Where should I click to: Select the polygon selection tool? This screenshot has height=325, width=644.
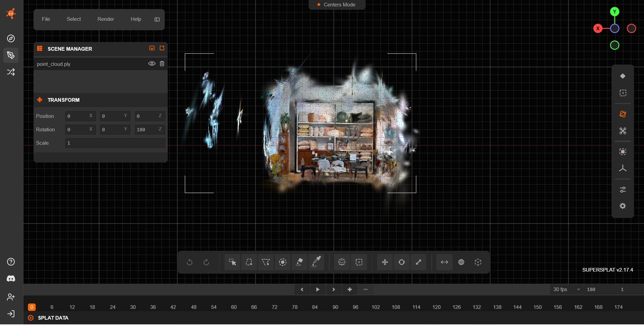(x=266, y=263)
